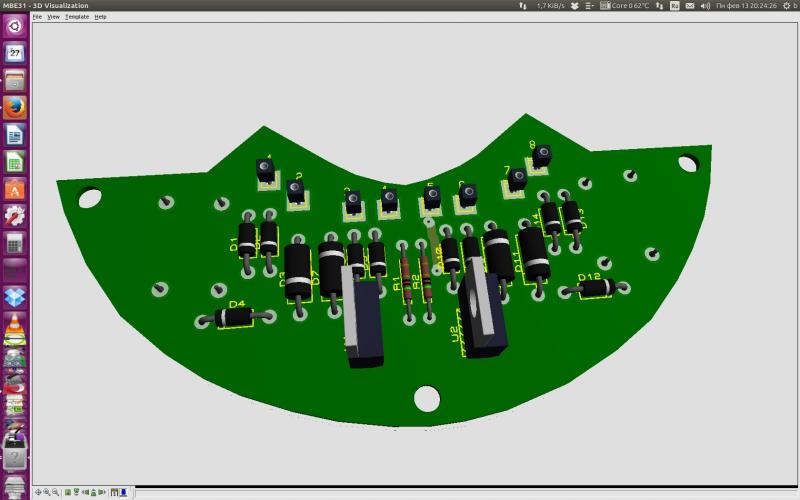Open Ubuntu Software Center from the launcher
Screen dimensions: 800x500
15,189
